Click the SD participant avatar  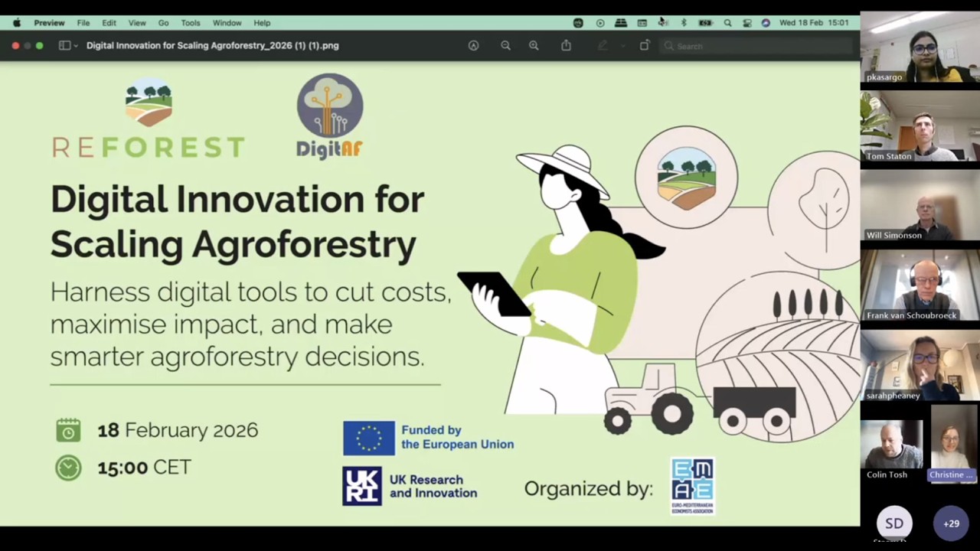894,523
